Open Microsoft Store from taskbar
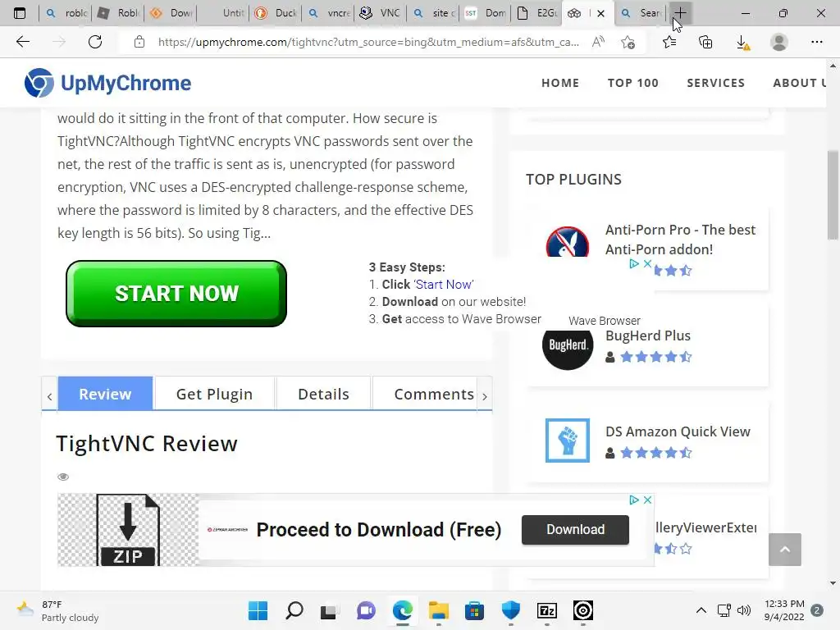 tap(474, 610)
